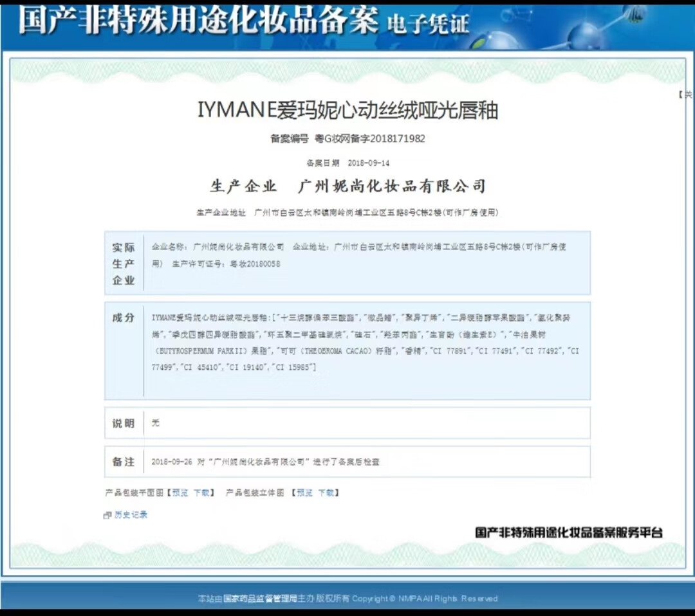Click the 产品包装平面图 label
Screen dimensions: 695x616
pyautogui.click(x=134, y=493)
